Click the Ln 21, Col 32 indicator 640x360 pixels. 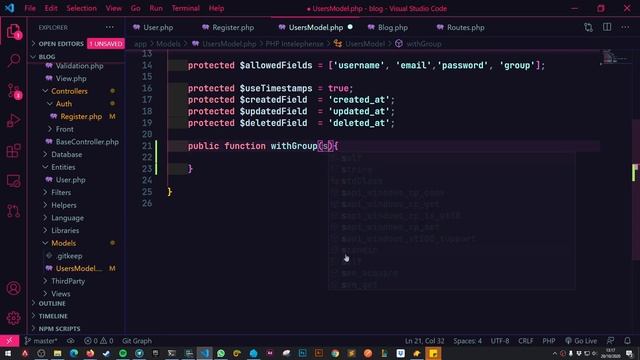coord(424,340)
